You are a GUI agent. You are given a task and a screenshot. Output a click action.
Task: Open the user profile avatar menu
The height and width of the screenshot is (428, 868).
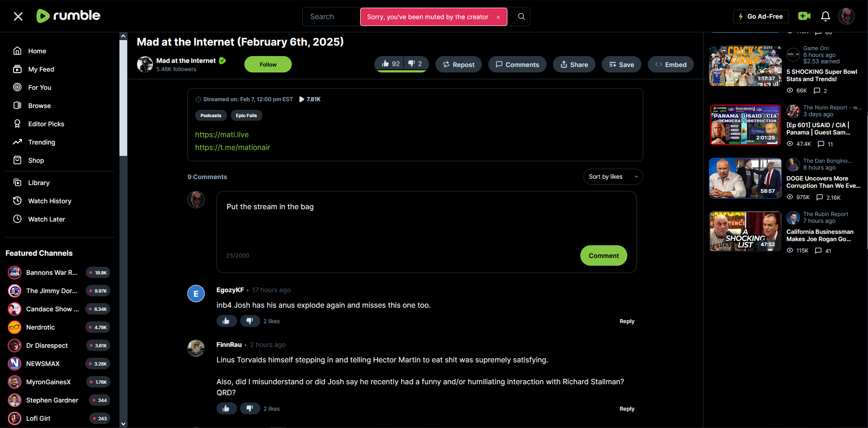click(847, 16)
